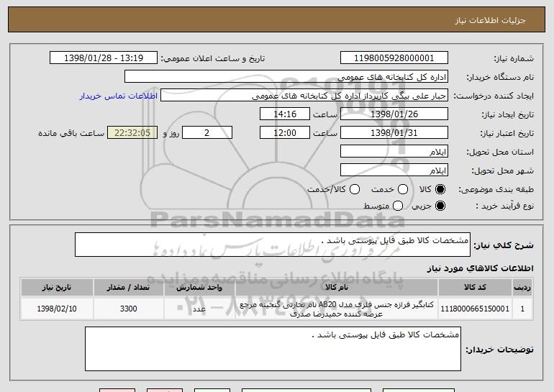Select the خدمت radio option

[402, 189]
